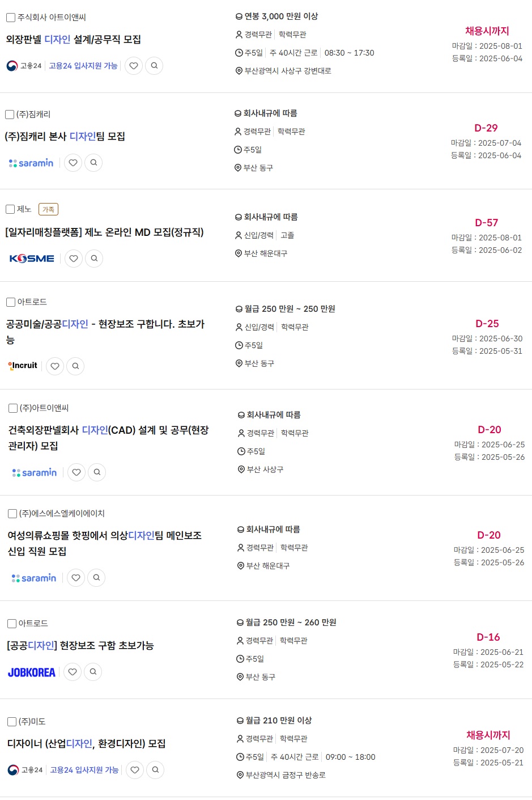Favorite the 여성의류쇼핑몰 핫핑 job posting

(76, 578)
